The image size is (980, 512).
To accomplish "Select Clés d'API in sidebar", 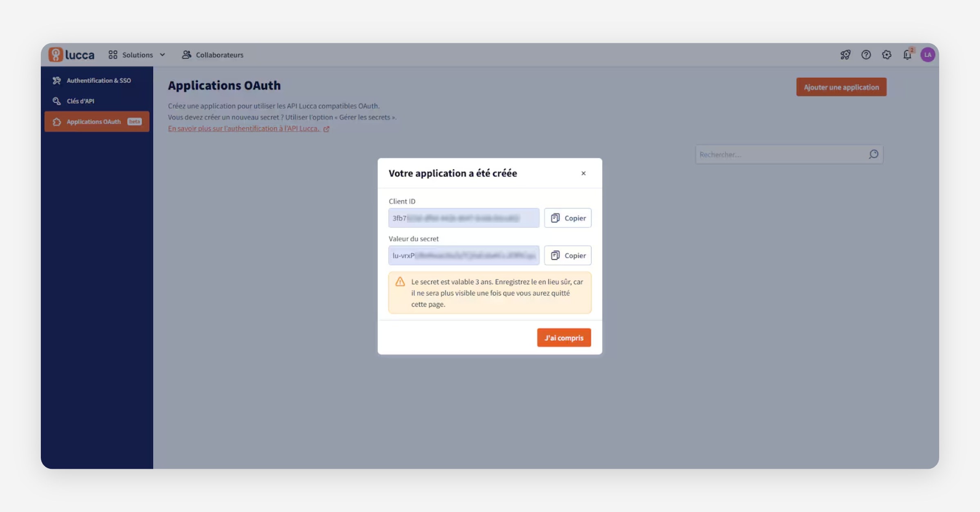I will tap(80, 101).
